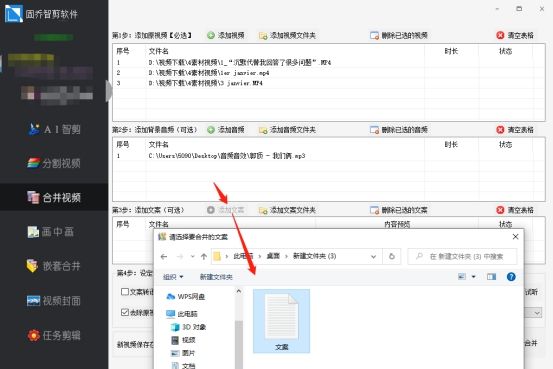Click 删除已选的视频 button
This screenshot has height=369, width=553.
click(x=399, y=35)
